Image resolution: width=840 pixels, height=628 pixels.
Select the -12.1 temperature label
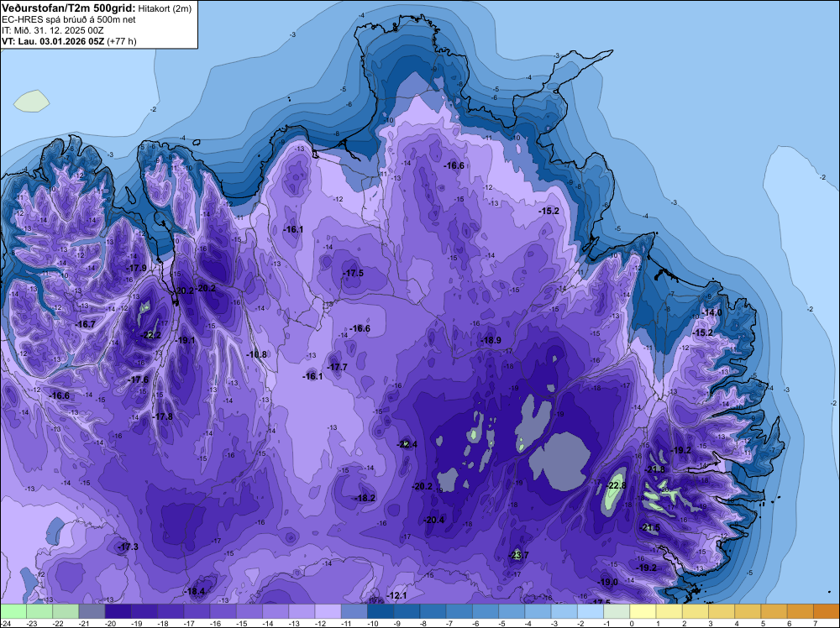click(x=397, y=595)
